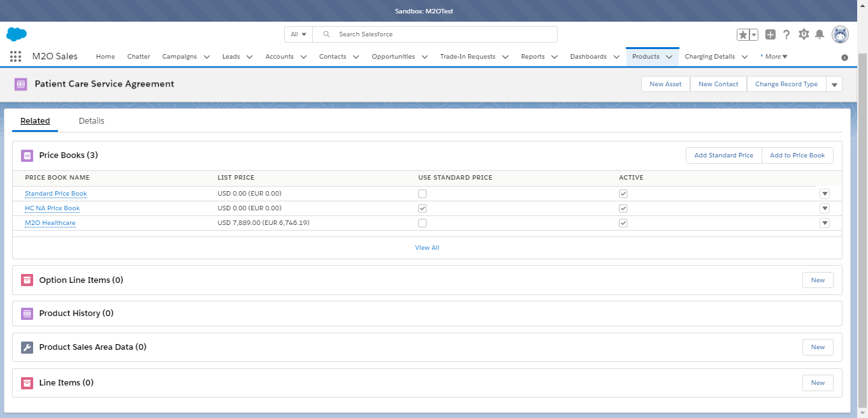Open the App Launcher waffle icon
Viewport: 868px width, 418px height.
[x=15, y=56]
